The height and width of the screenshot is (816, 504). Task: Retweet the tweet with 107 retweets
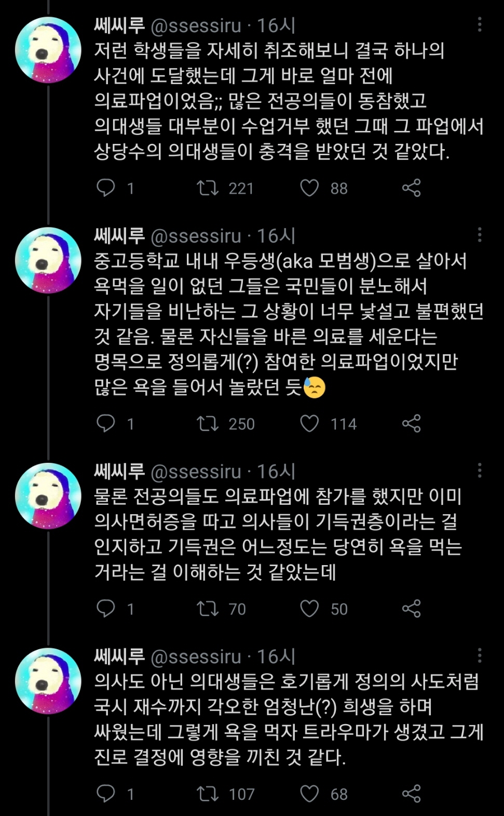[x=208, y=794]
